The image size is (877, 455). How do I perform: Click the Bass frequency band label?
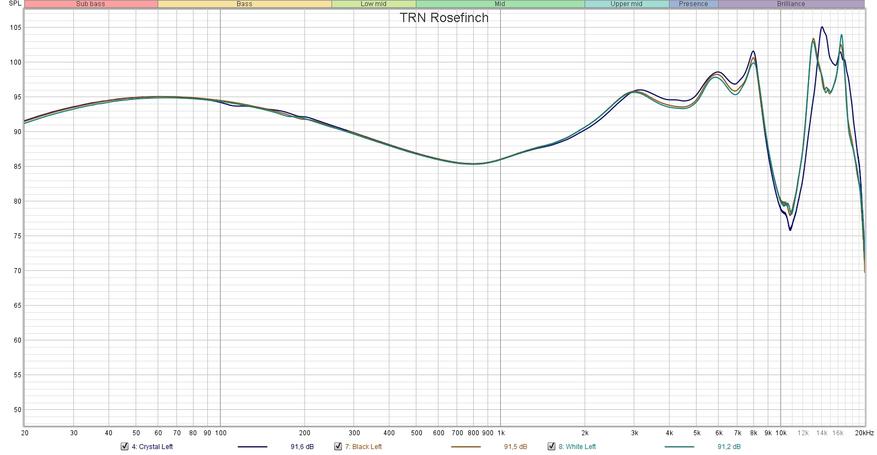coord(244,4)
